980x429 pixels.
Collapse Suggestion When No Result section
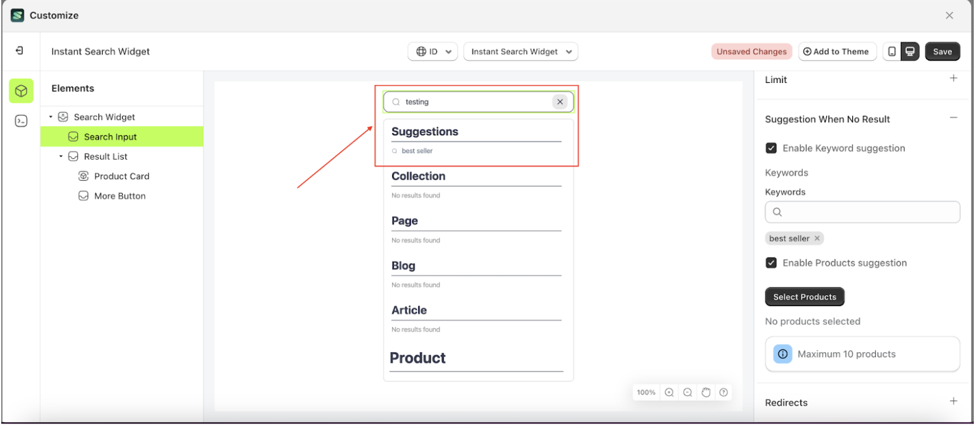[953, 118]
